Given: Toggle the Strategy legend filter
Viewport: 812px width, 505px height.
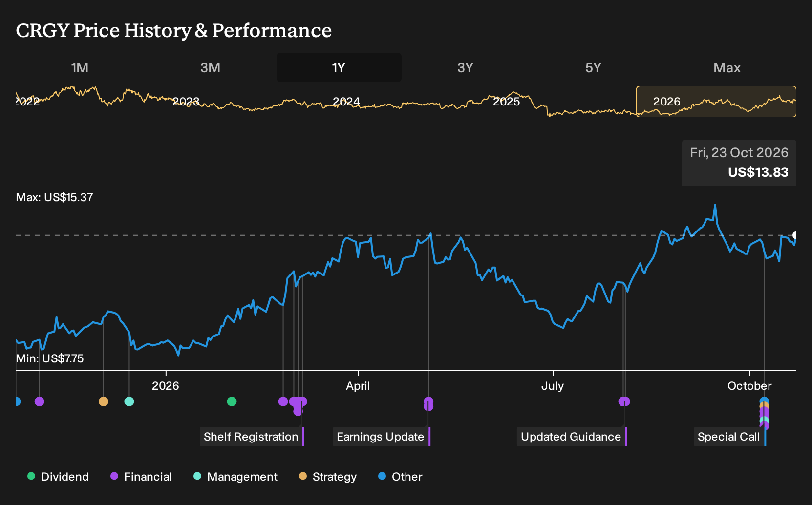Looking at the screenshot, I should (x=328, y=477).
